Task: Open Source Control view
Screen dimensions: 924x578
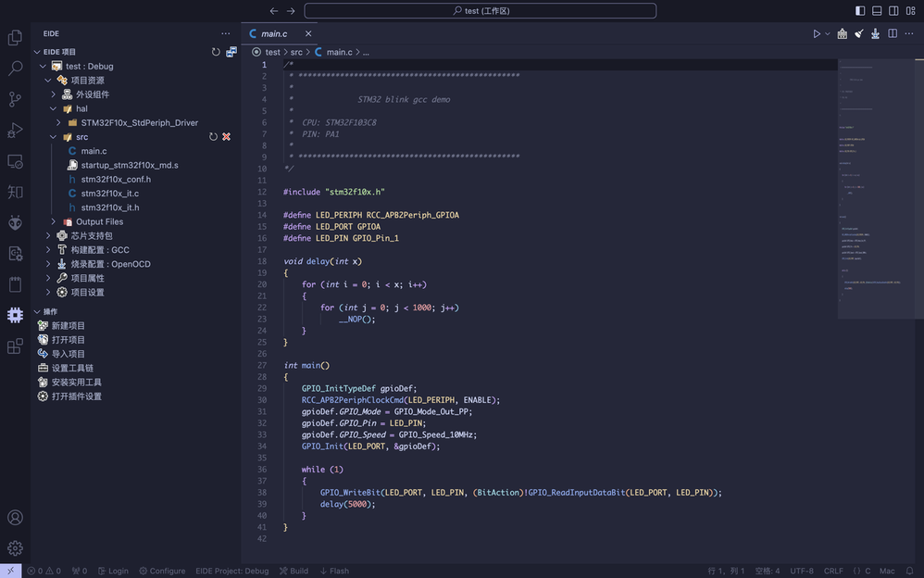Action: (x=15, y=99)
